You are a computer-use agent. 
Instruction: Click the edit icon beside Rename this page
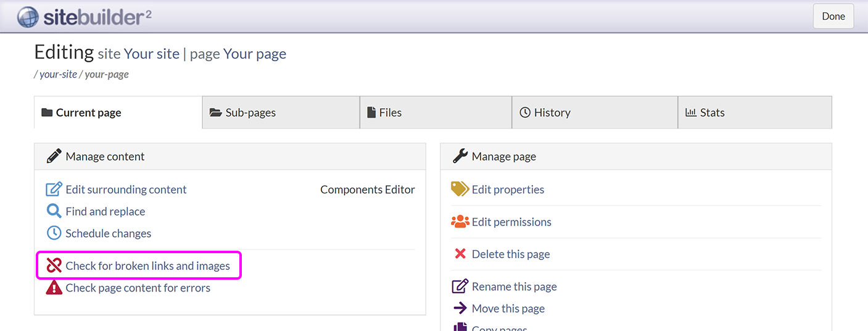click(460, 287)
